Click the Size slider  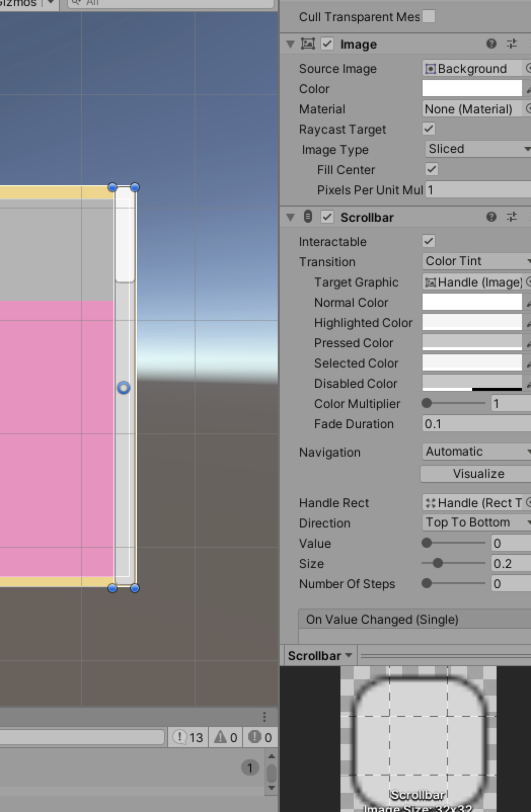453,563
